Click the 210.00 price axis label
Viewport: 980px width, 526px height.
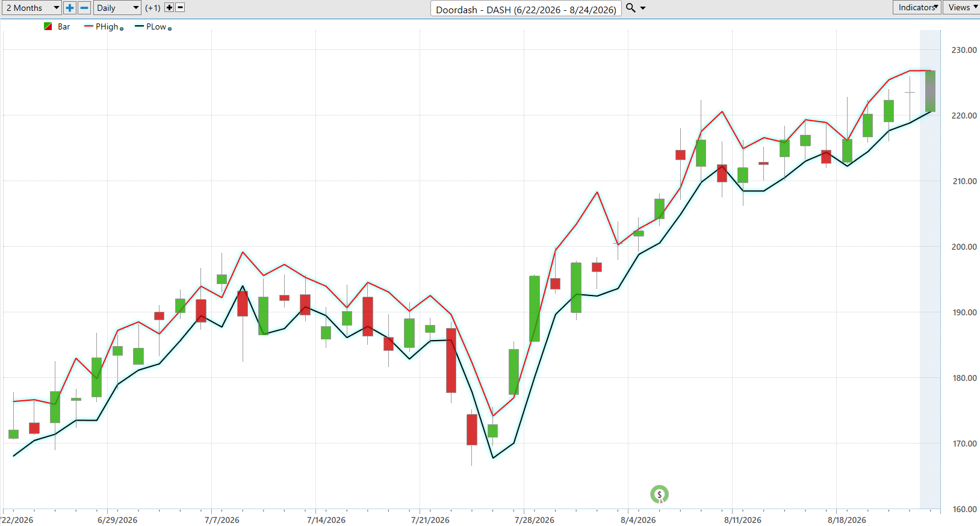click(x=964, y=181)
